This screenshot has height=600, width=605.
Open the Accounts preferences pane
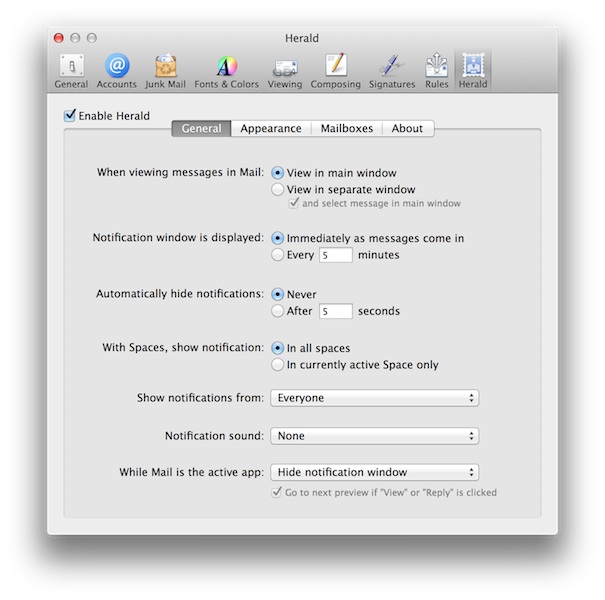117,69
